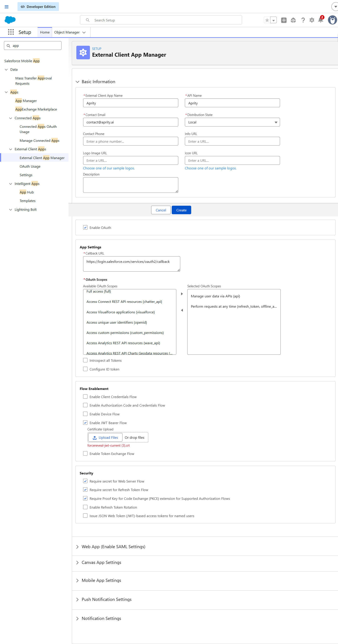
Task: Move selected scope right with add arrow
Action: coord(182,294)
